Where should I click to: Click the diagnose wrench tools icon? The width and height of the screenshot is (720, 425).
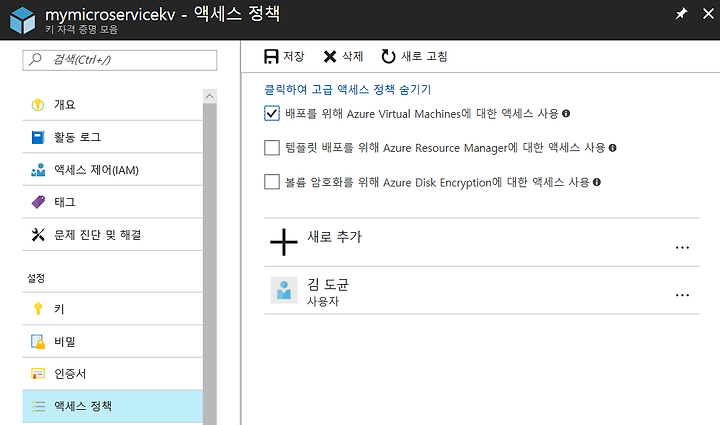tap(38, 235)
